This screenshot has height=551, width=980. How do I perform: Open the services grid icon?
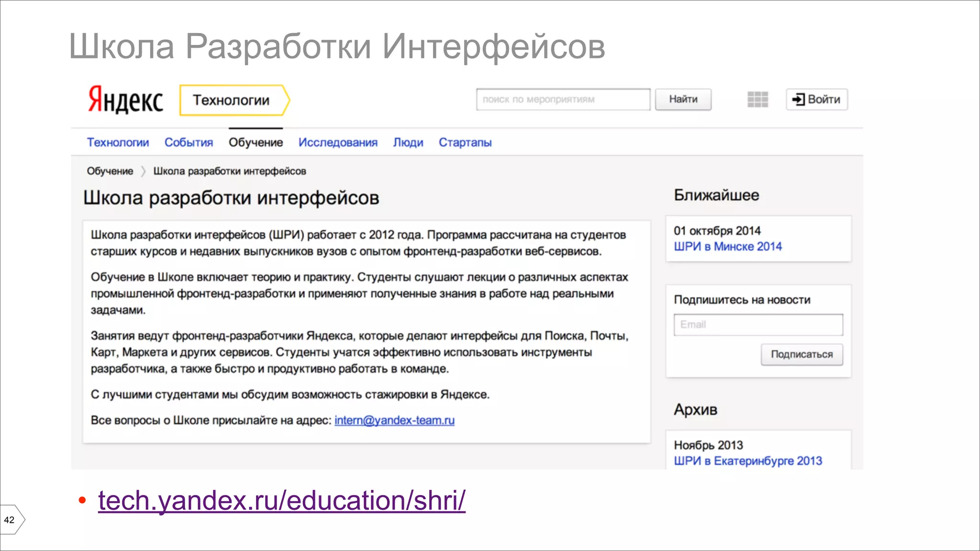click(757, 99)
